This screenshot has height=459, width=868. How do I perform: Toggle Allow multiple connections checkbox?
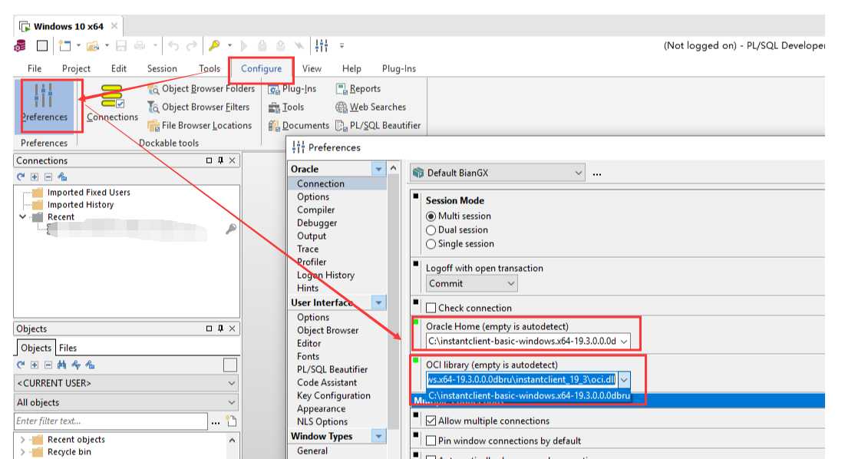click(431, 421)
